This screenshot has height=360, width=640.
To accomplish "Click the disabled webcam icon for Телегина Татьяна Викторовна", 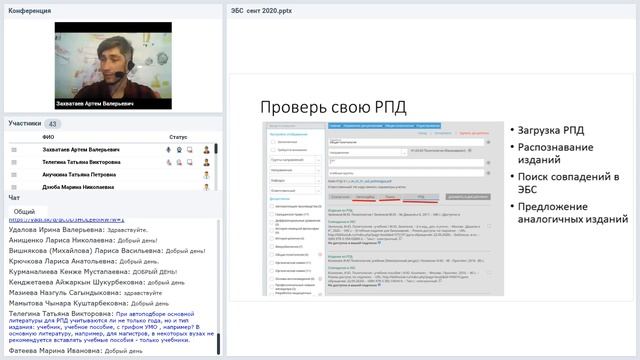I will pyautogui.click(x=179, y=162).
